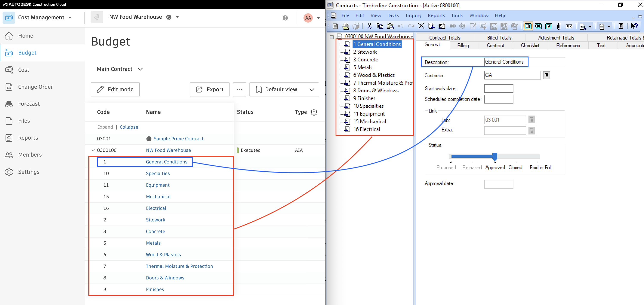
Task: Click the Cost Management module icon
Action: (9, 17)
